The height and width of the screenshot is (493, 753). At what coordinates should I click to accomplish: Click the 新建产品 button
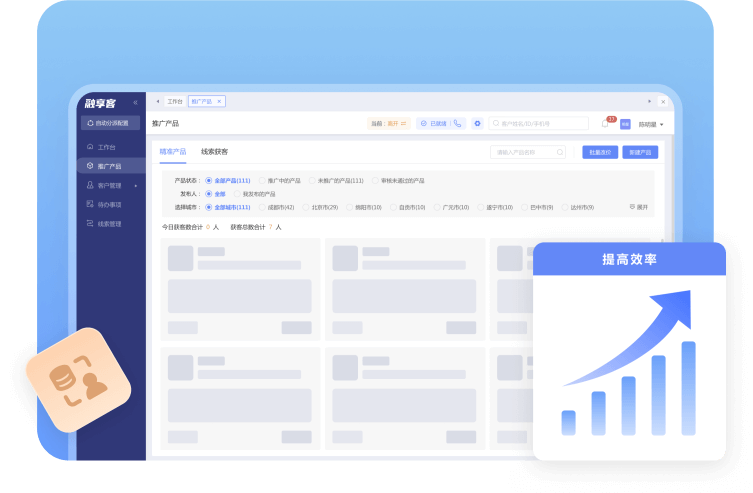[x=639, y=153]
